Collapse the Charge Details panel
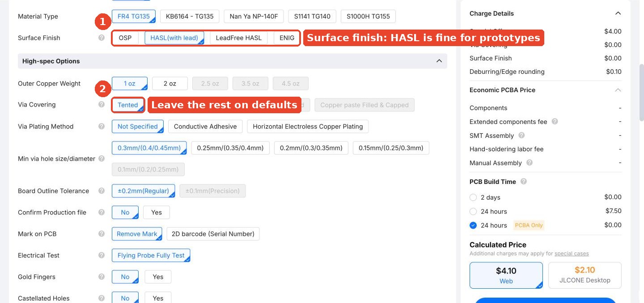Image resolution: width=644 pixels, height=303 pixels. click(x=618, y=13)
